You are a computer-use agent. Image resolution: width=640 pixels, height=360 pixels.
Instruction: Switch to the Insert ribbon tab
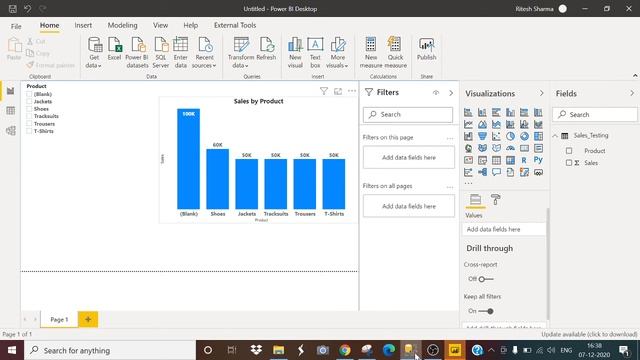[x=83, y=25]
